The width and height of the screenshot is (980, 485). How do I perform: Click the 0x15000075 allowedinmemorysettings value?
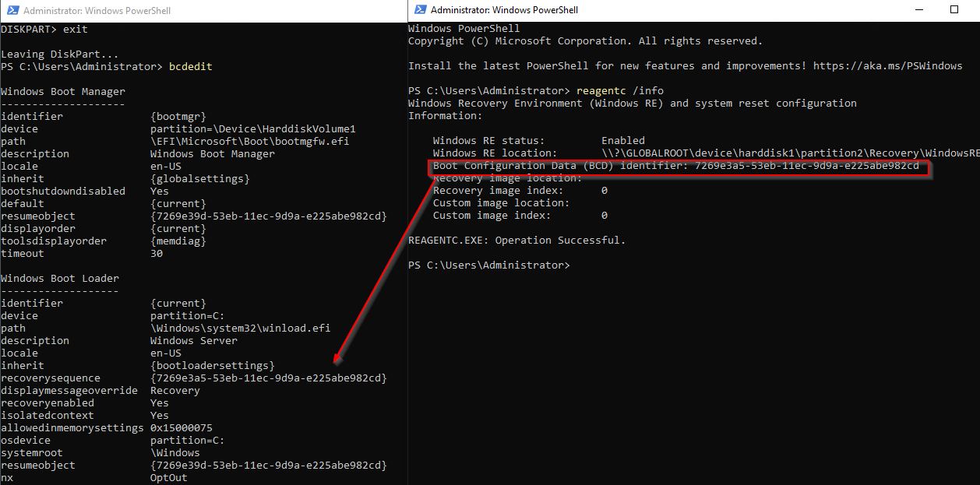coord(182,428)
